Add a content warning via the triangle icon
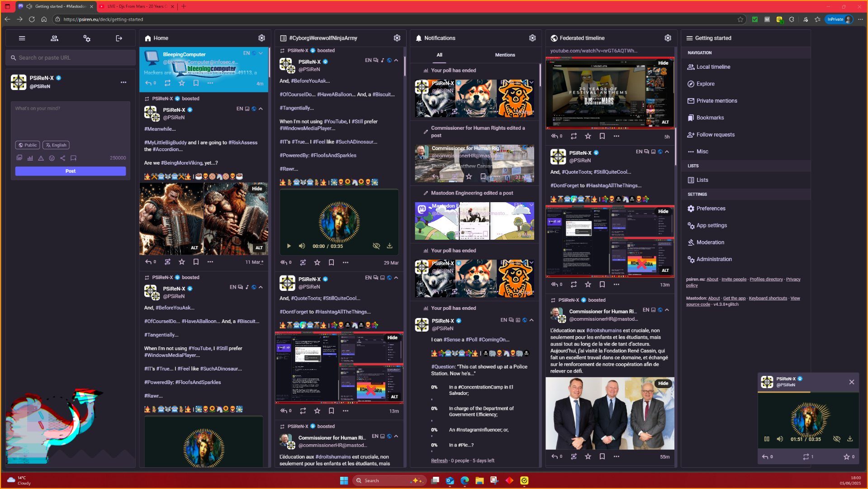The width and height of the screenshot is (868, 489). [x=41, y=158]
